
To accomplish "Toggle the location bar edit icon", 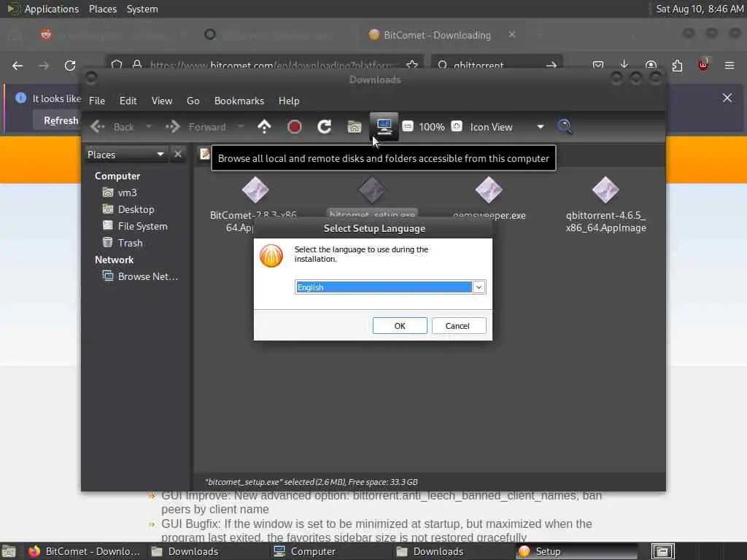I will (205, 154).
